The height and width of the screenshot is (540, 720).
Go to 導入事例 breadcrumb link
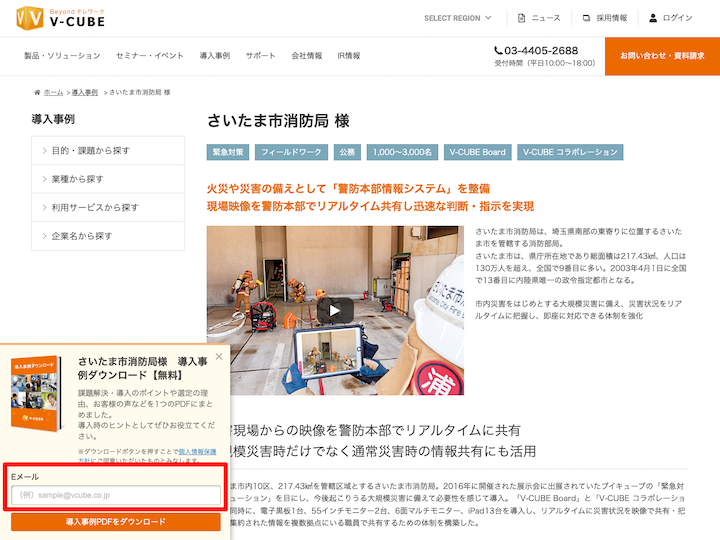(x=84, y=92)
